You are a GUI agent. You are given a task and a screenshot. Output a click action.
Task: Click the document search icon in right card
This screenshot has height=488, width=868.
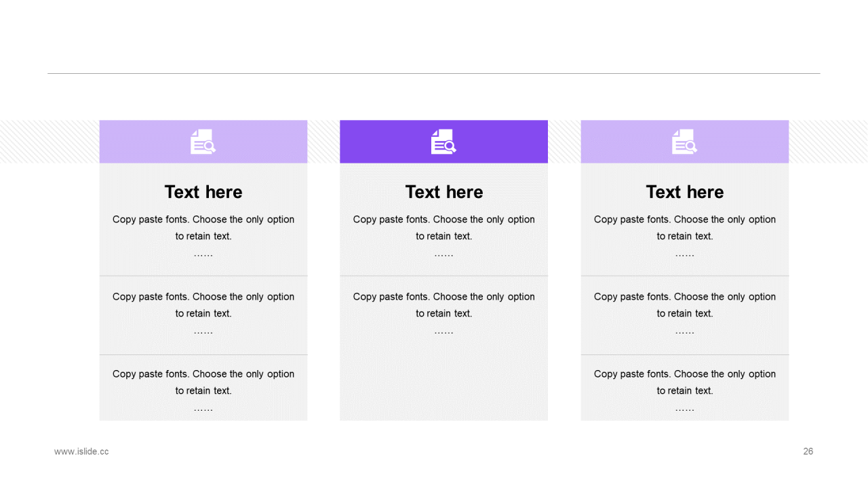tap(684, 142)
